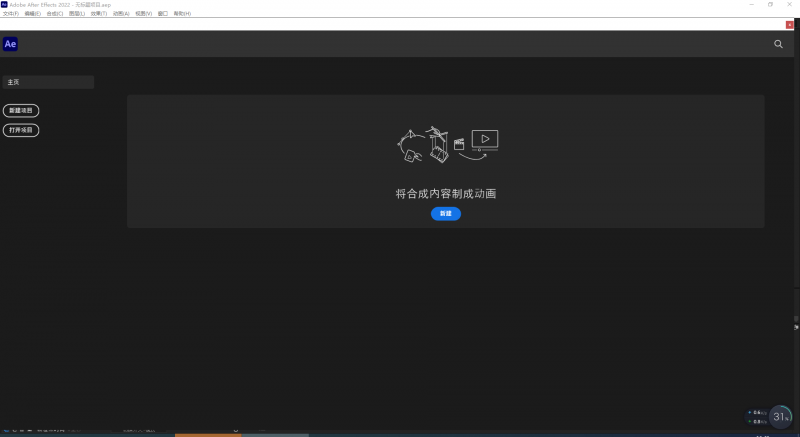
Task: Open the 窗口 menu
Action: click(x=163, y=14)
